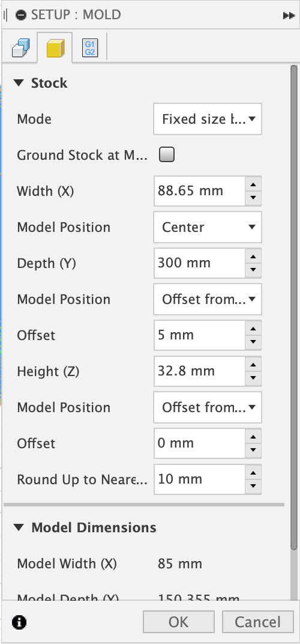Click the Height (Z) value field
The width and height of the screenshot is (300, 644).
[200, 371]
